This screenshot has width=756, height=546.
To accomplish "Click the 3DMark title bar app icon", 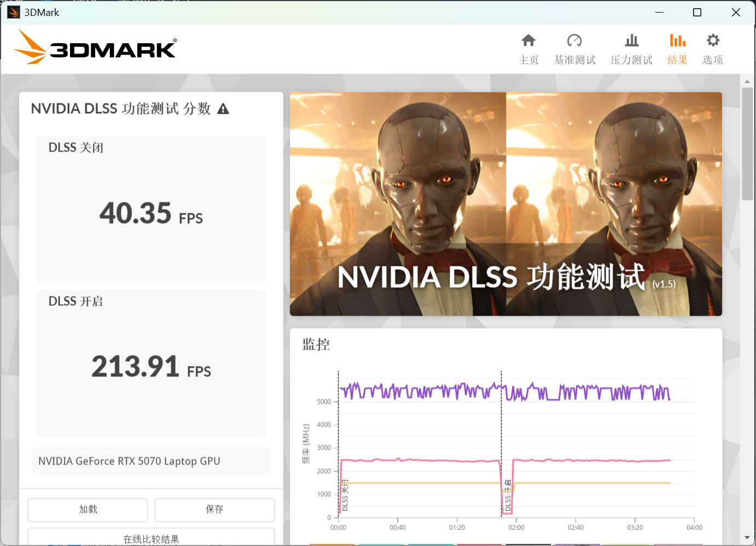I will pos(14,12).
